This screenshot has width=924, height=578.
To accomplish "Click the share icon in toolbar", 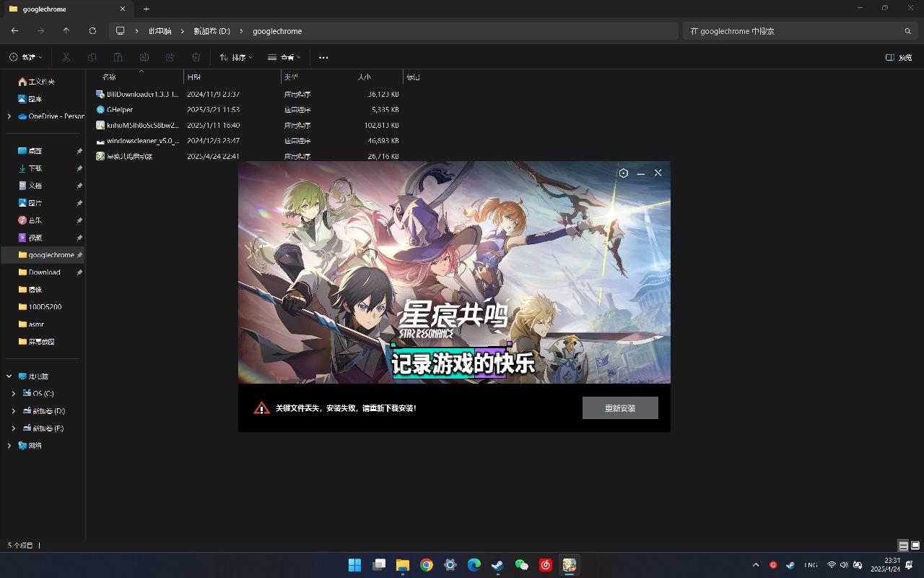I will (170, 57).
